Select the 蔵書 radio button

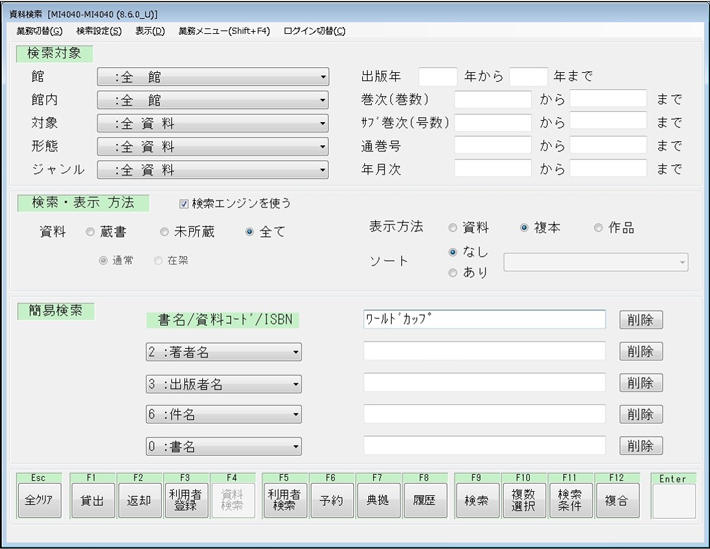pyautogui.click(x=90, y=232)
